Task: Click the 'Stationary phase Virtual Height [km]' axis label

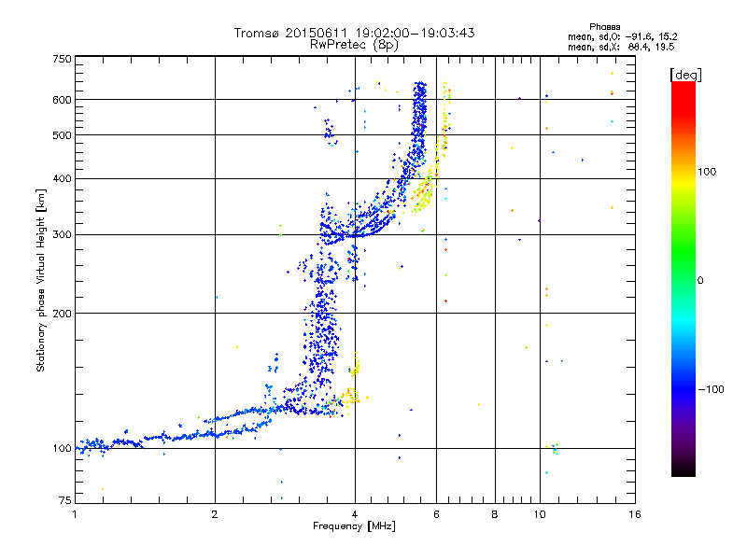Action: pyautogui.click(x=41, y=280)
